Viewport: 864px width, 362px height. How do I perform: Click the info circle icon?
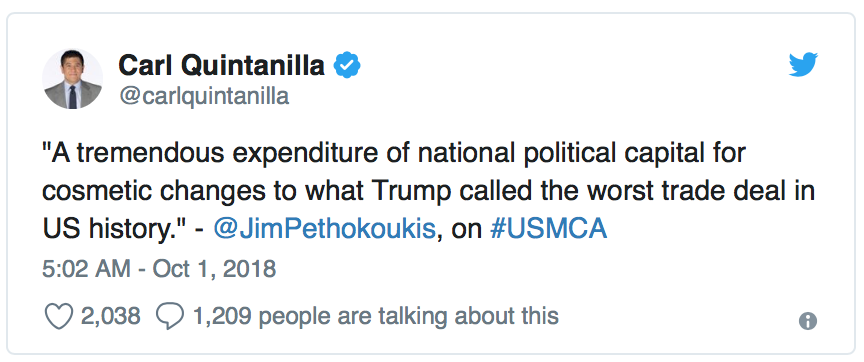click(808, 321)
